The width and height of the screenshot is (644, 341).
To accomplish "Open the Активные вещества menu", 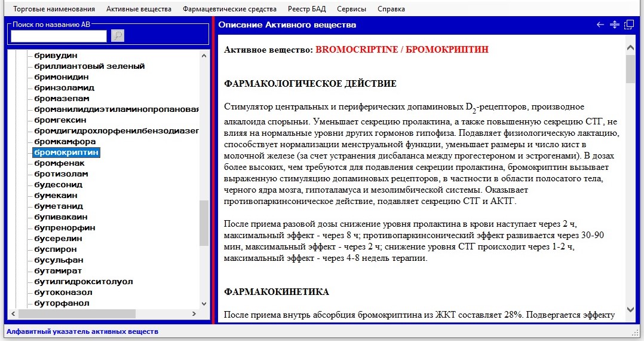I will 139,9.
